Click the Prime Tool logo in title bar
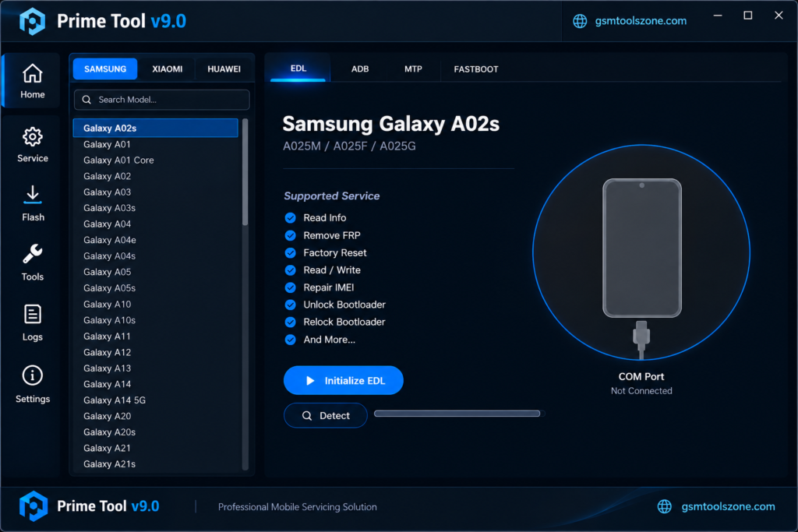The image size is (798, 532). [x=32, y=21]
